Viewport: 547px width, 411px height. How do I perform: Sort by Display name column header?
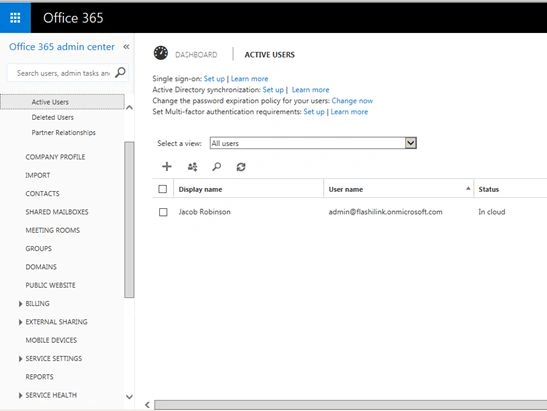click(200, 189)
